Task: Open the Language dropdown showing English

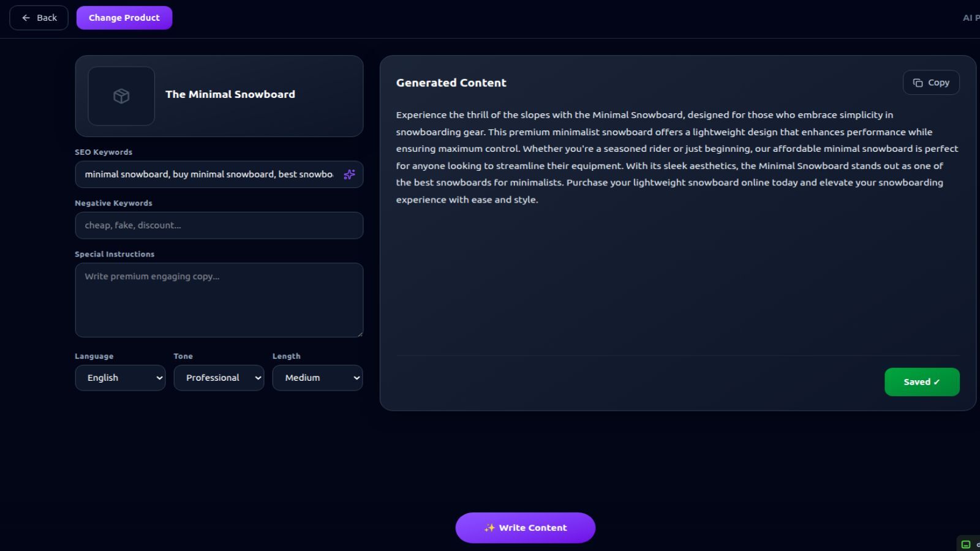Action: tap(120, 378)
